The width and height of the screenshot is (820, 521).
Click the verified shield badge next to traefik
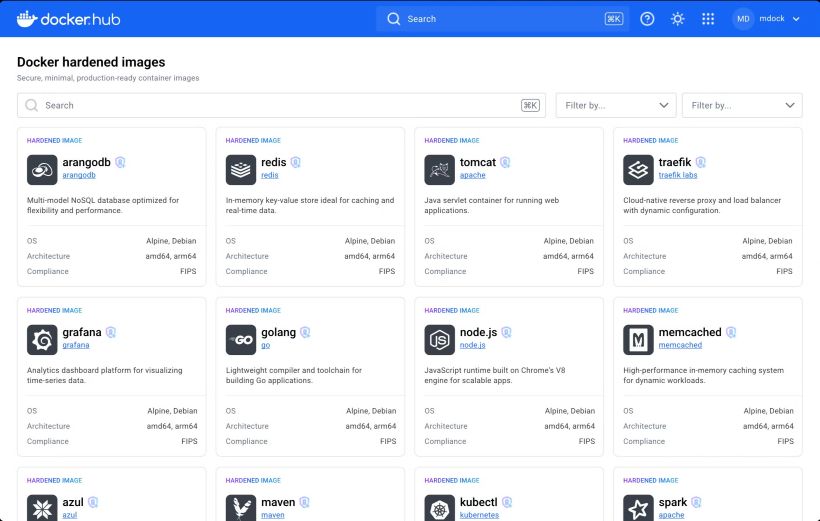pos(700,162)
